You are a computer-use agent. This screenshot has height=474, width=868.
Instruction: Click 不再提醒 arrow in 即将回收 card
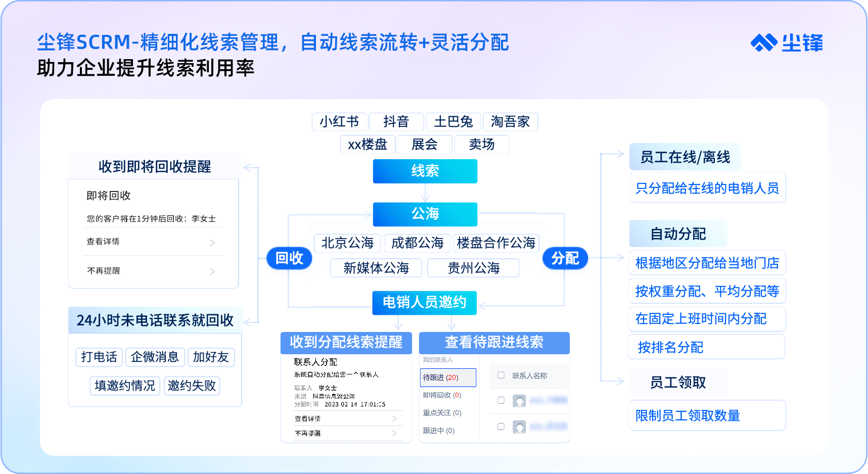pyautogui.click(x=212, y=271)
